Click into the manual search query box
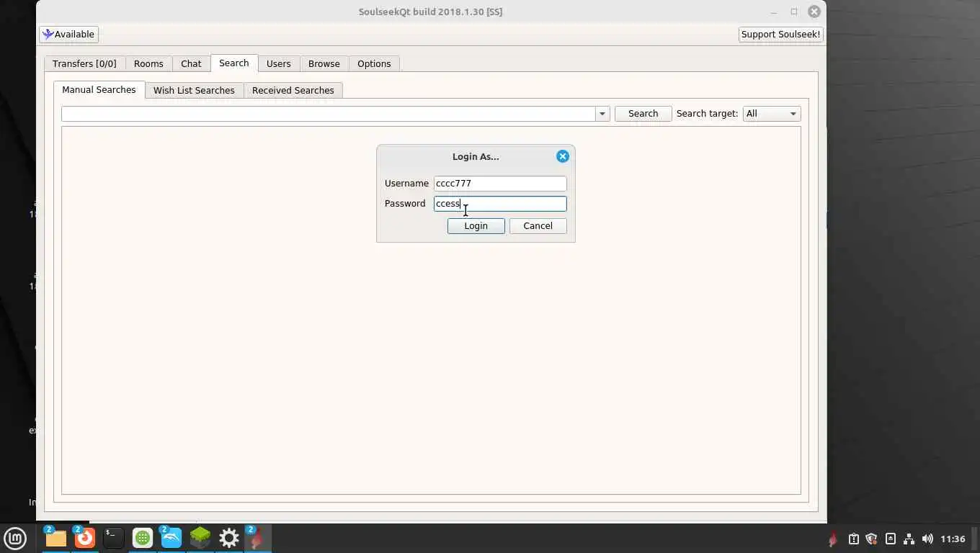This screenshot has width=980, height=553. click(x=329, y=114)
